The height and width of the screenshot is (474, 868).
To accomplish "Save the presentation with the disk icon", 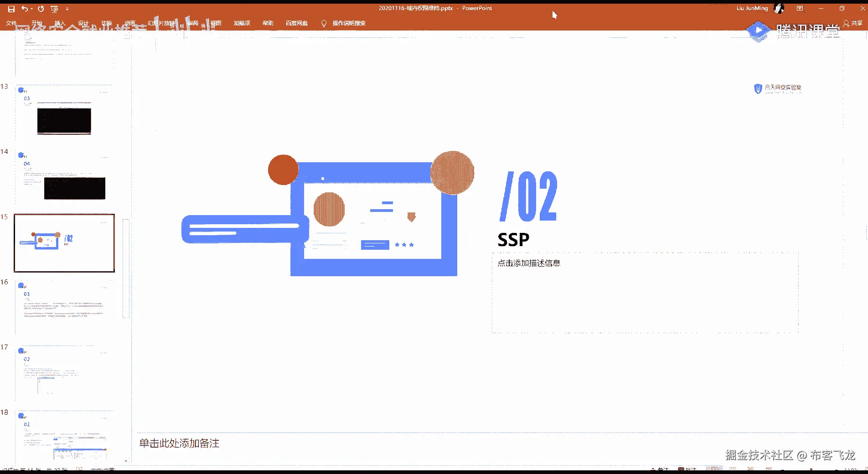I will [11, 9].
